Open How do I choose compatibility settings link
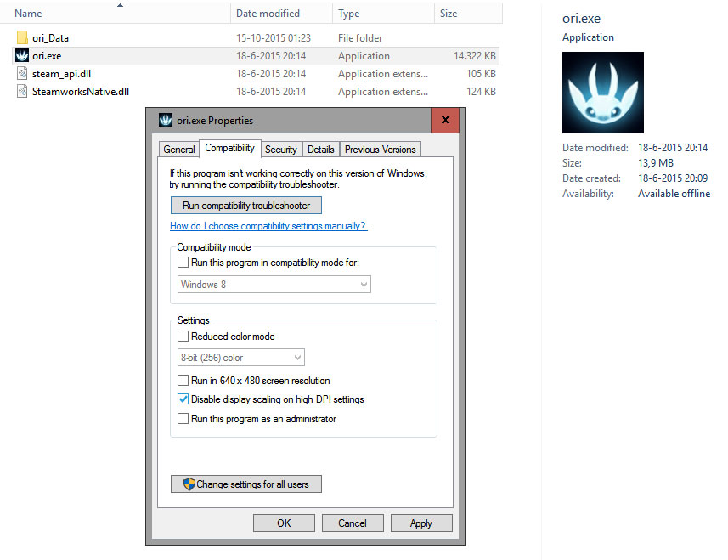 point(268,226)
